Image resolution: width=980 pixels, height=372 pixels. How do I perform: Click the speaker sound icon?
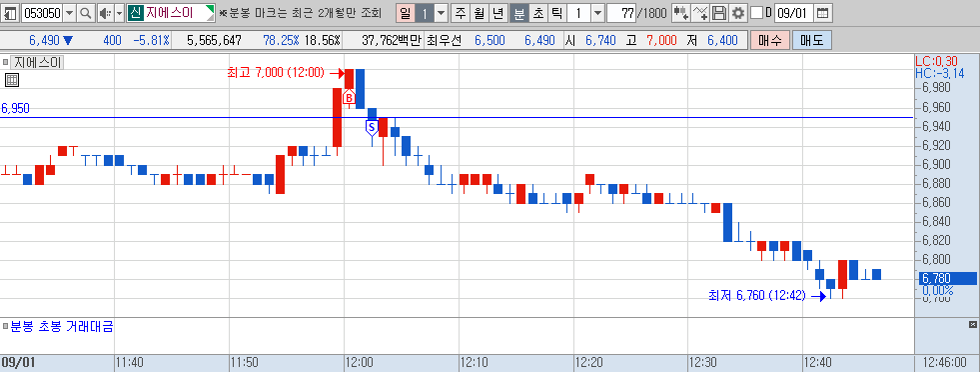[x=105, y=13]
